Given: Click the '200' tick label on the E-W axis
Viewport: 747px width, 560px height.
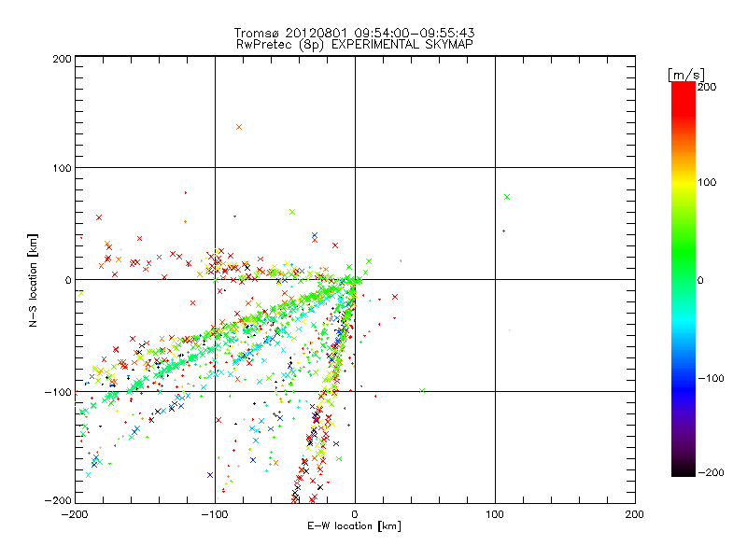Looking at the screenshot, I should point(635,514).
